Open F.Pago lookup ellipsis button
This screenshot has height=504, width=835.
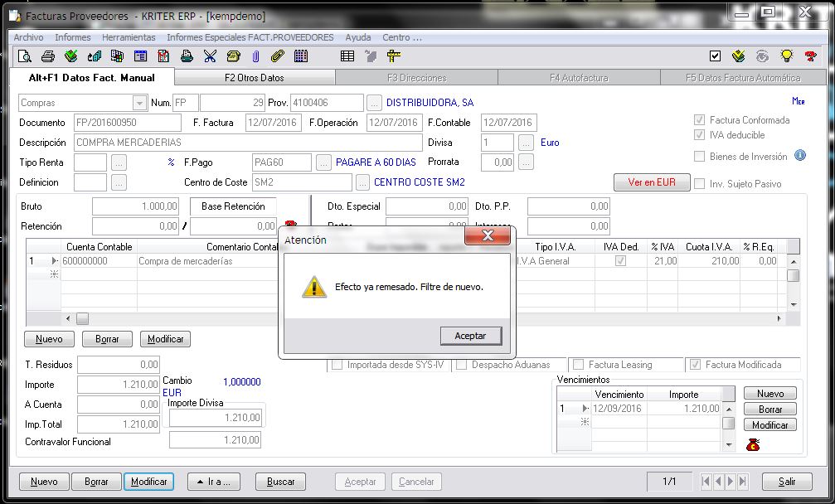[x=323, y=162]
